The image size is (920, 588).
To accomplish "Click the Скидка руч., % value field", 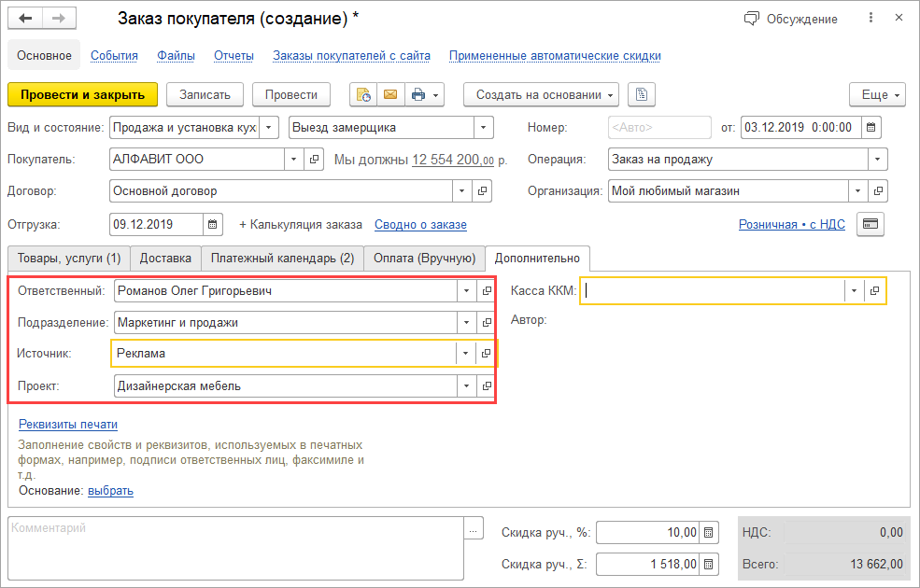I will click(x=648, y=532).
